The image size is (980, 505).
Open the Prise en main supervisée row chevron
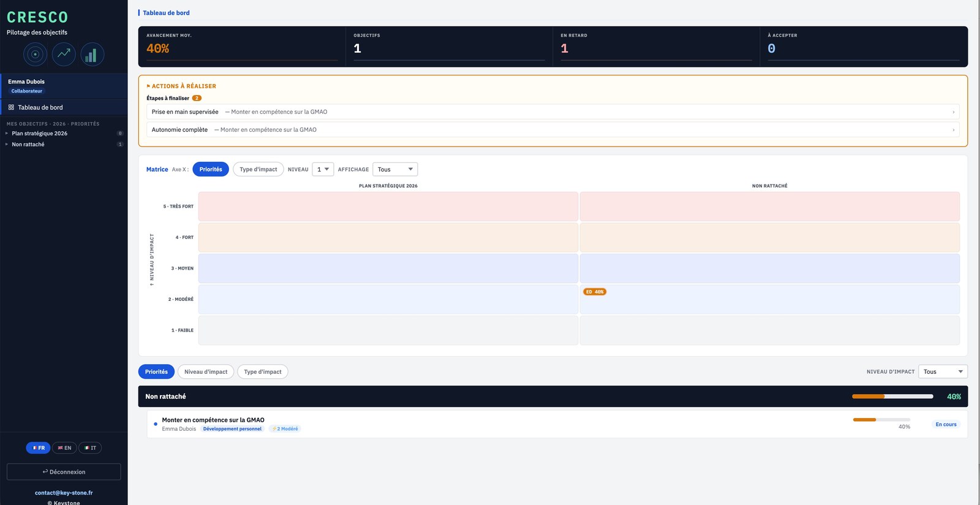tap(953, 112)
